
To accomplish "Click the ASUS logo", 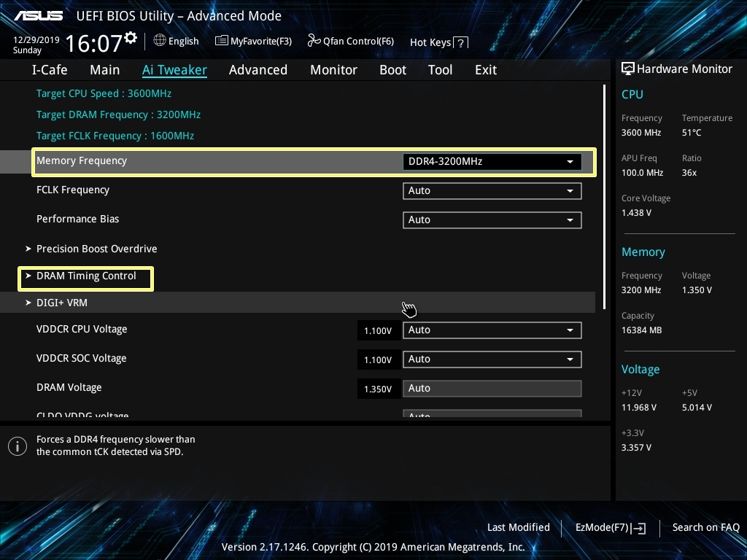I will click(x=38, y=16).
